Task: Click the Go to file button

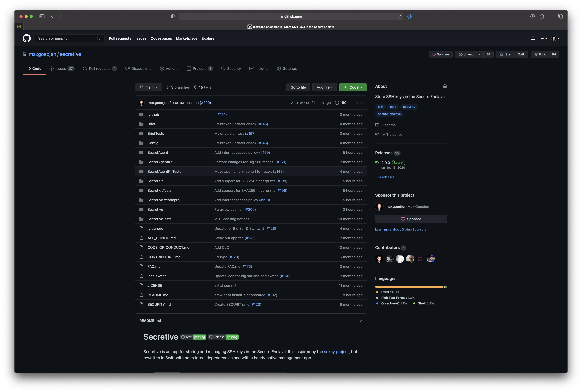Action: 298,87
